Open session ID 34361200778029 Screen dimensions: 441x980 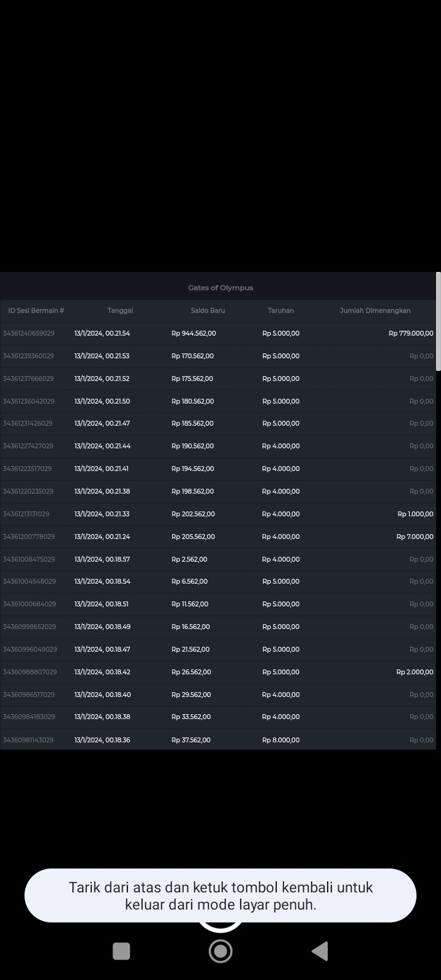[x=29, y=537]
